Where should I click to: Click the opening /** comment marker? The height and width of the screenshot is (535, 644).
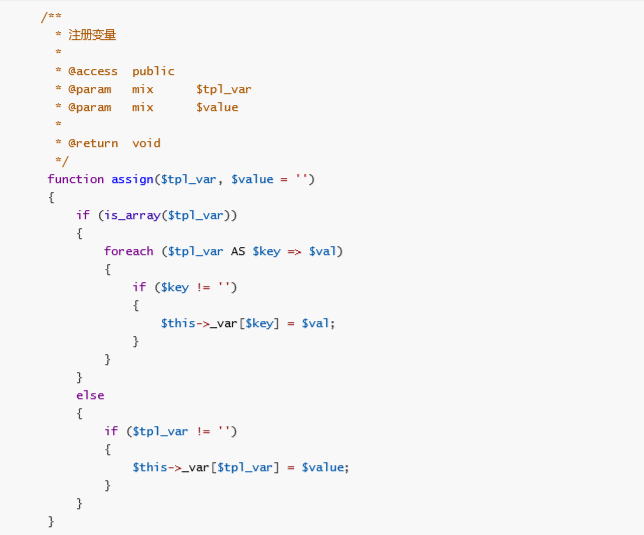[x=51, y=17]
